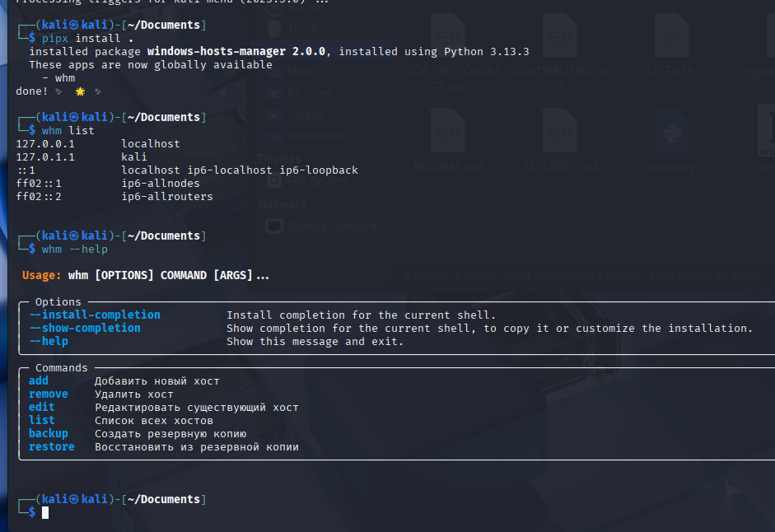Click the terminal prompt to position the cursor

coord(45,512)
